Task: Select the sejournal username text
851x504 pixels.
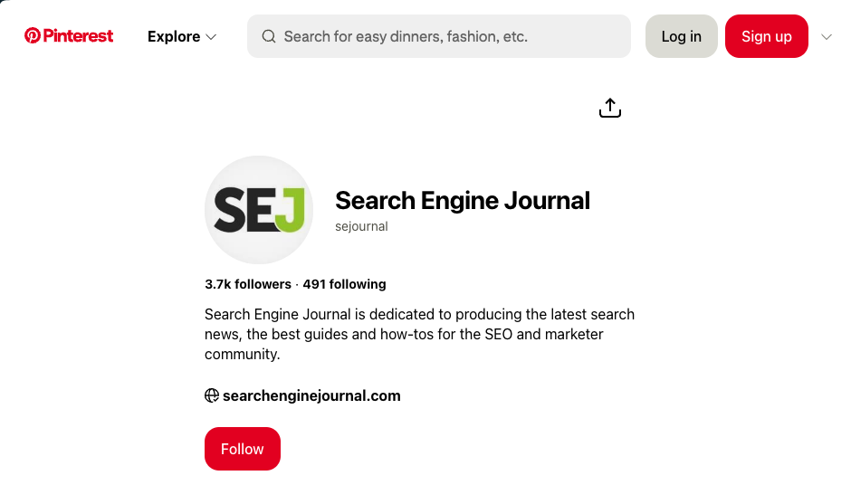Action: pyautogui.click(x=361, y=227)
